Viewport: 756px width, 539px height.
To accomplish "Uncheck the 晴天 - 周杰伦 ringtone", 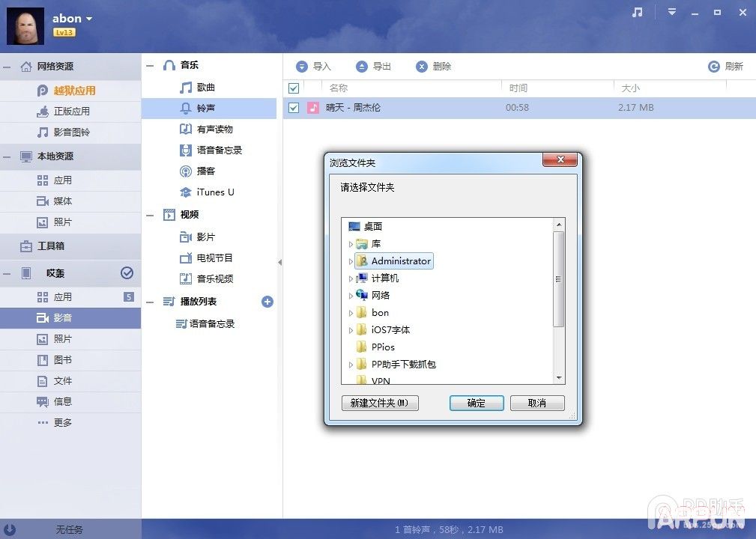I will pos(293,107).
